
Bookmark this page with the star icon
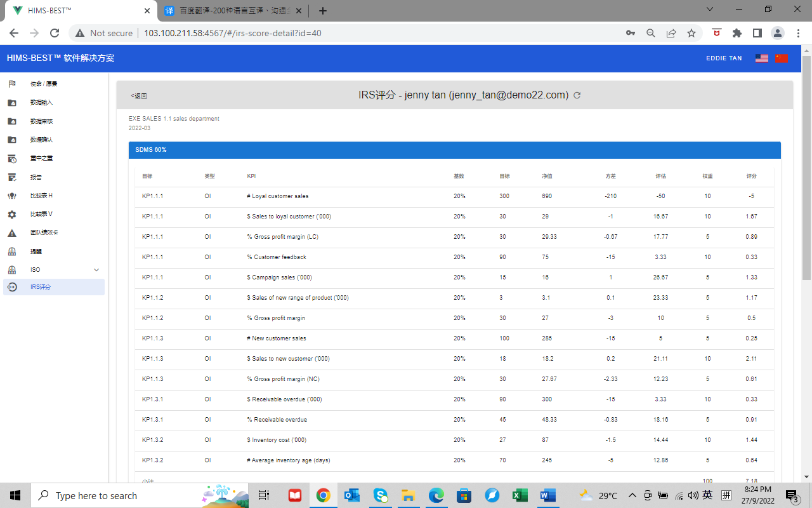[x=691, y=33]
